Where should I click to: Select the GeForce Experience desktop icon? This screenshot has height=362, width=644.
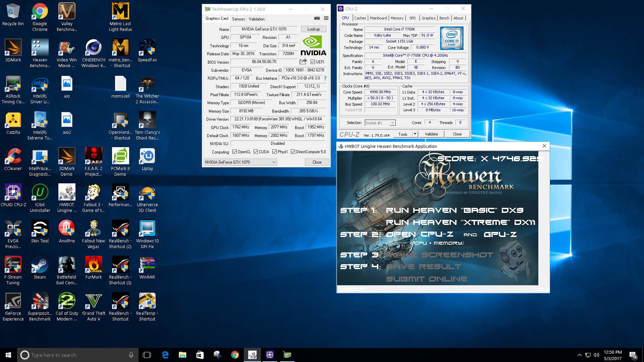point(13,307)
